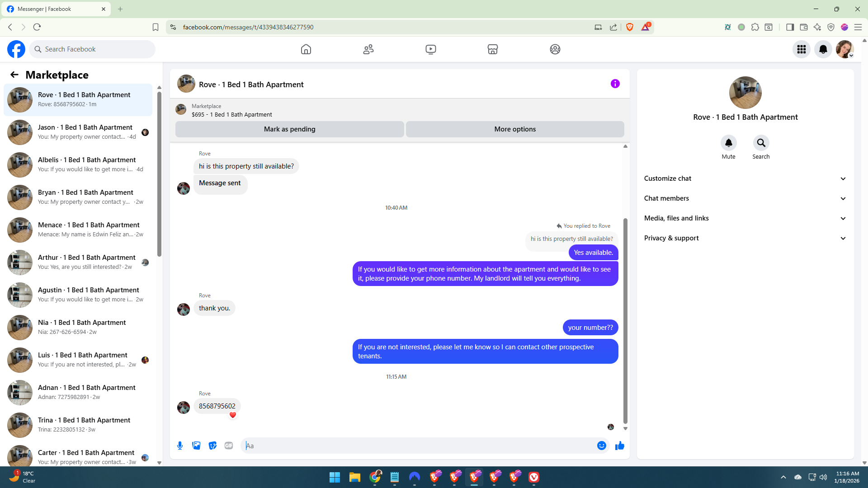Image resolution: width=868 pixels, height=488 pixels.
Task: Open the GIF picker
Action: pos(229,446)
